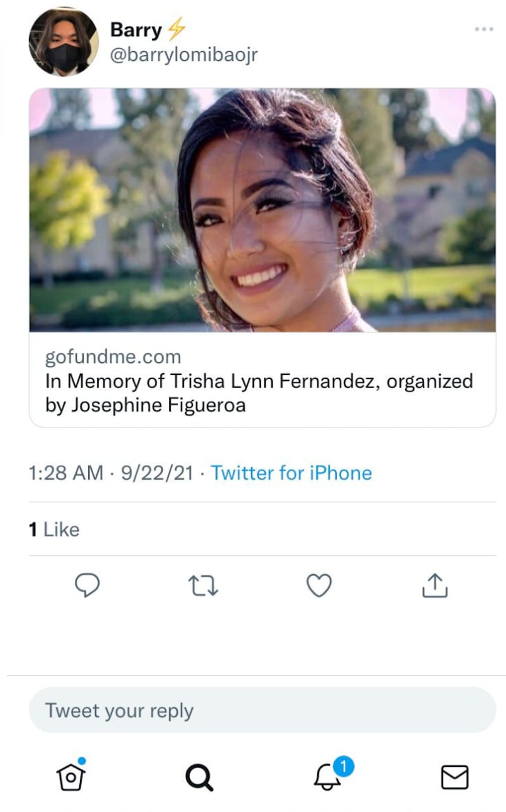The height and width of the screenshot is (812, 506).
Task: Go to the Home tab icon
Action: (71, 775)
